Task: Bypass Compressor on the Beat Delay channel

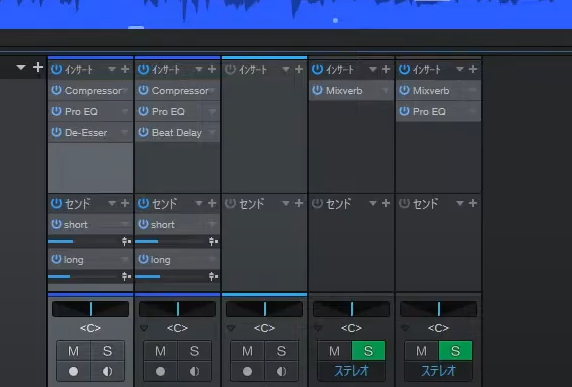Action: [143, 90]
